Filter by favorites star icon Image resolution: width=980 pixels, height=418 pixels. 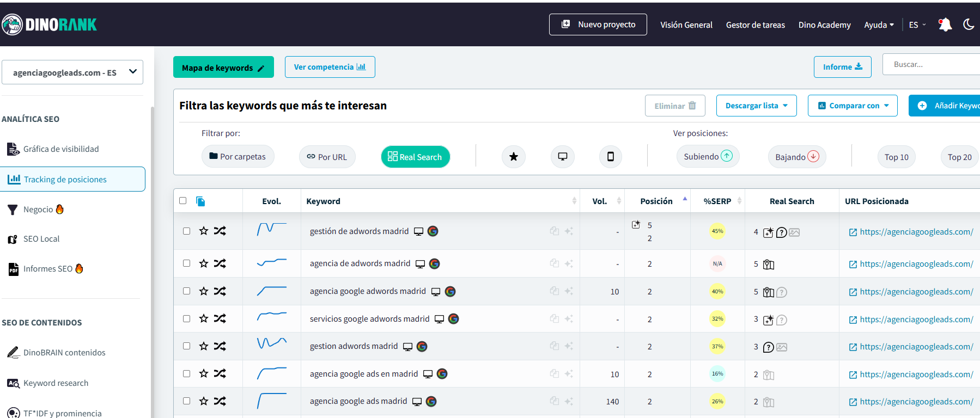tap(513, 157)
